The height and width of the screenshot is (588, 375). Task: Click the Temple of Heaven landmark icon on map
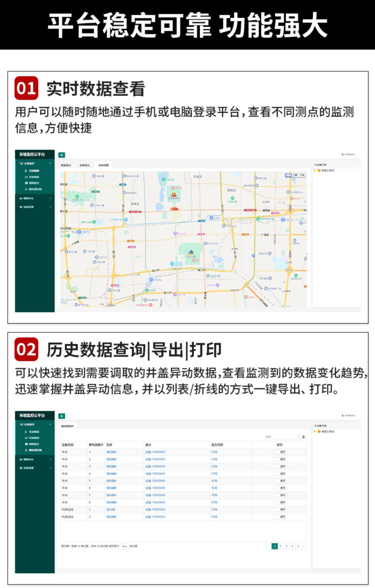coord(191,253)
